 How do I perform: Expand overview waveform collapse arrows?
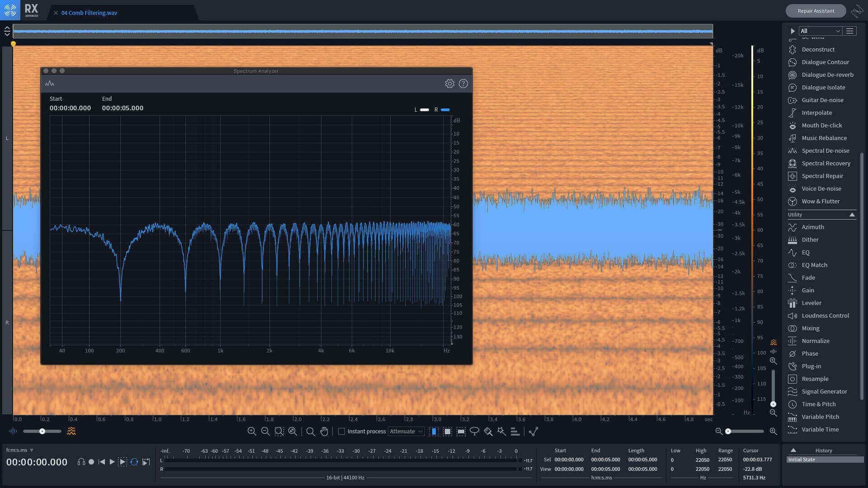(7, 31)
